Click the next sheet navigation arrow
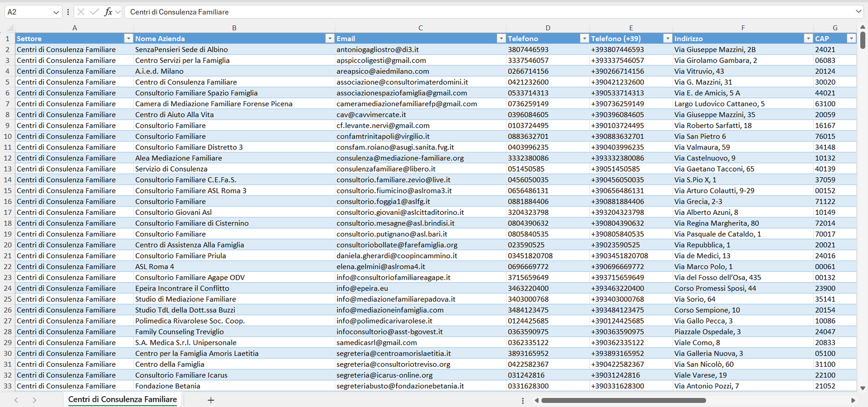Image resolution: width=868 pixels, height=407 pixels. coord(34,400)
